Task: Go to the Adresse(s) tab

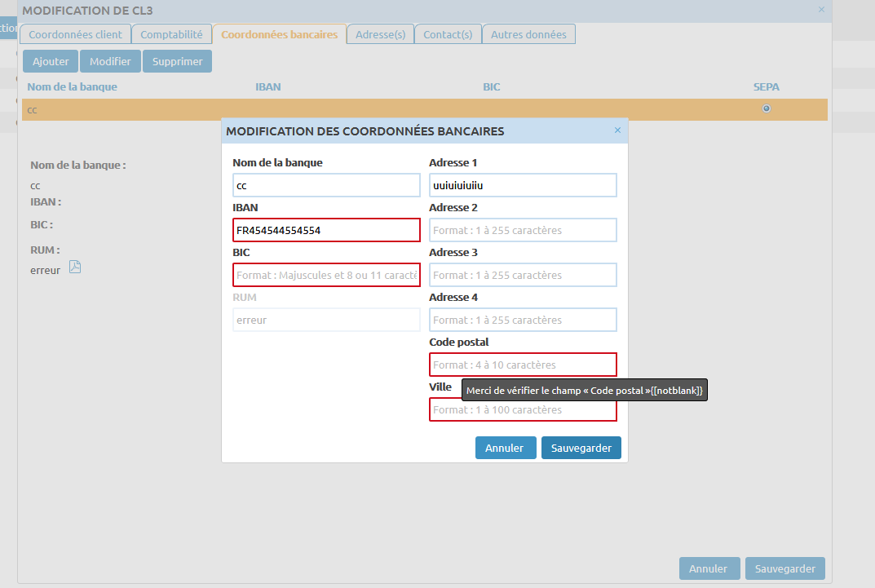Action: pyautogui.click(x=380, y=34)
